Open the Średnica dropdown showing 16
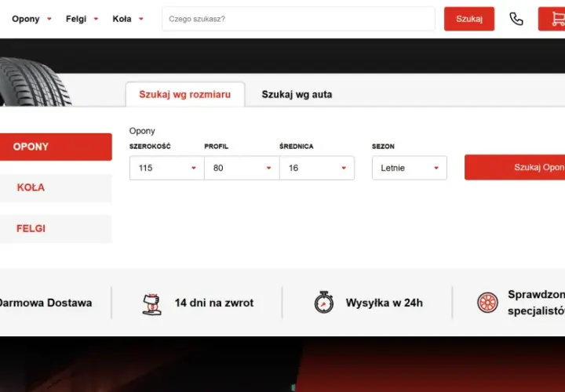 pos(317,168)
